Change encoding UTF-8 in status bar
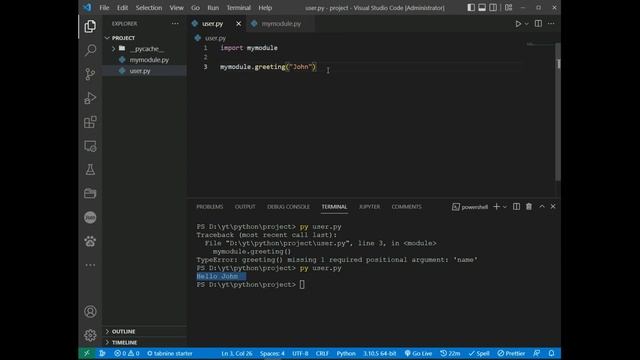This screenshot has width=640, height=360. click(300, 353)
